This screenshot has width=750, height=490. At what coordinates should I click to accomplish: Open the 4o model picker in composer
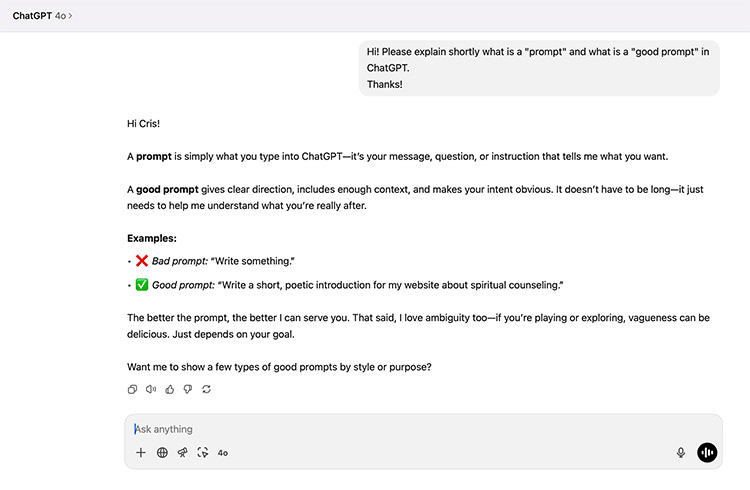223,453
